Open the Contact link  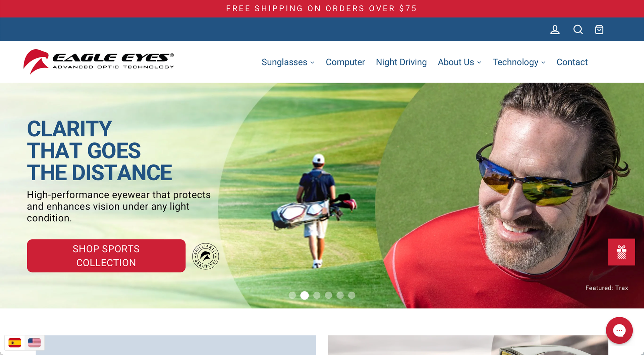572,62
